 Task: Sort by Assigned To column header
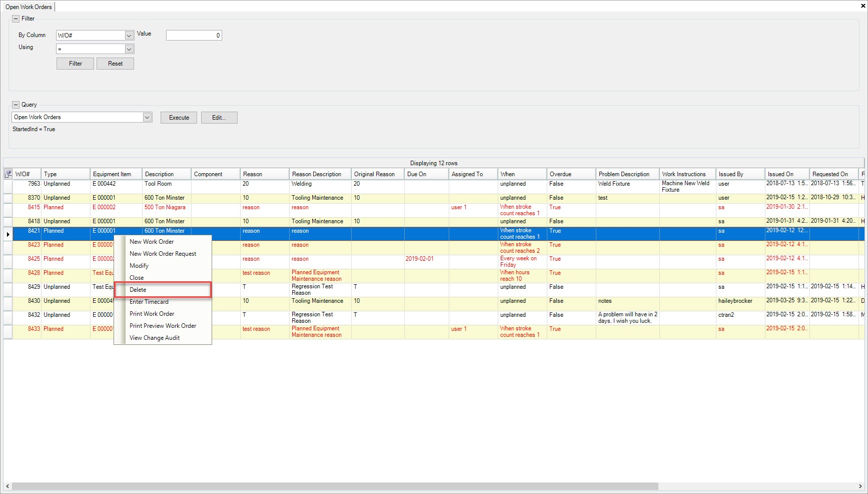[x=473, y=174]
